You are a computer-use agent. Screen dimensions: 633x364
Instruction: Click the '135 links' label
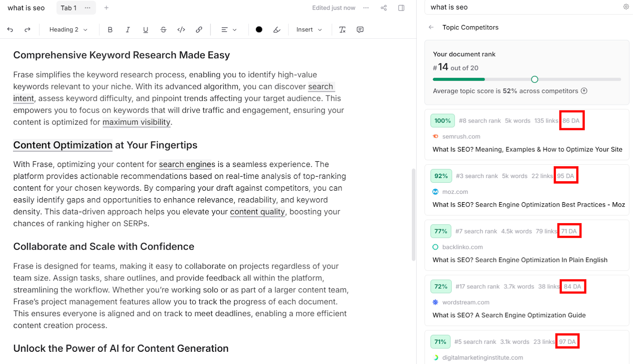pyautogui.click(x=546, y=121)
